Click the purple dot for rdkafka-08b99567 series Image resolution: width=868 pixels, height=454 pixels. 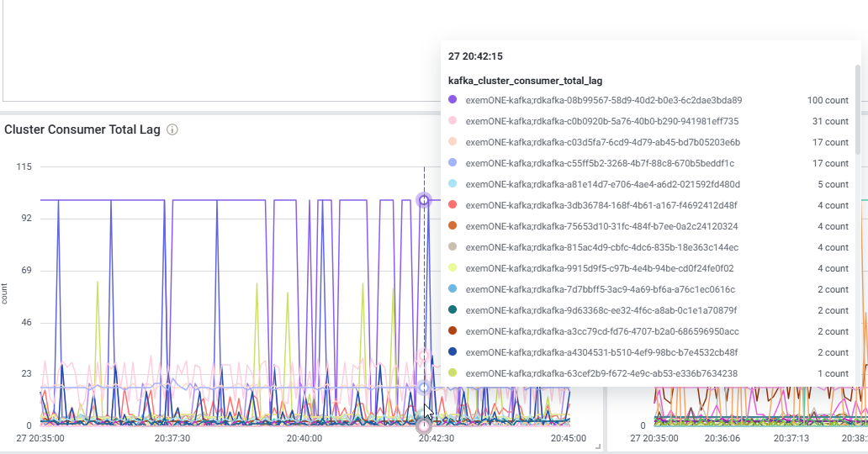coord(453,100)
